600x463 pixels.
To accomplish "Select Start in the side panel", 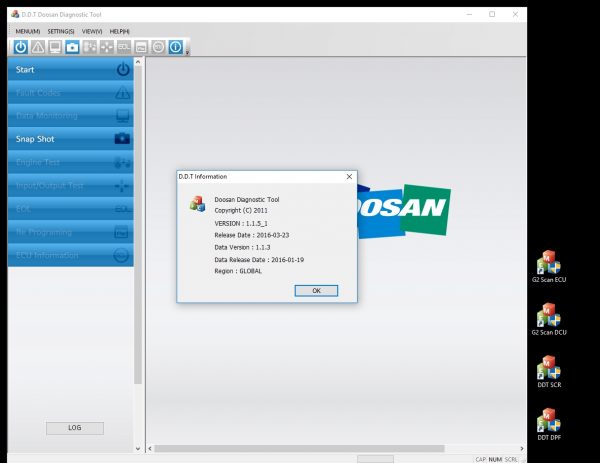I will pyautogui.click(x=70, y=69).
